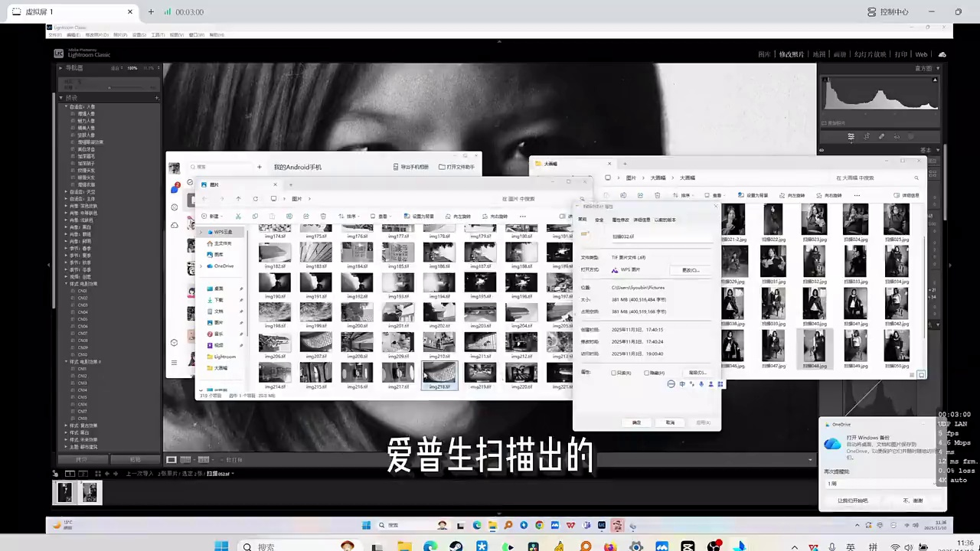This screenshot has height=551, width=980.
Task: Click 更改 to change opening program
Action: [x=691, y=270]
